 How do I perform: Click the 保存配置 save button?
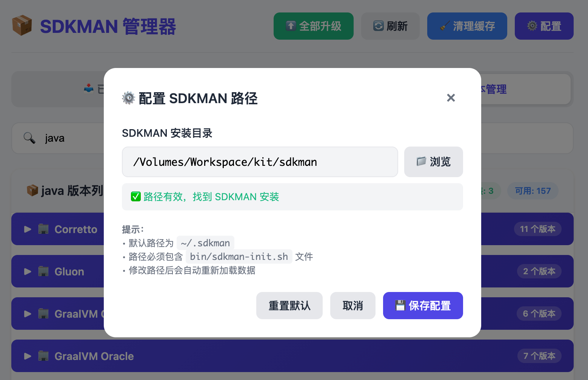(x=423, y=306)
